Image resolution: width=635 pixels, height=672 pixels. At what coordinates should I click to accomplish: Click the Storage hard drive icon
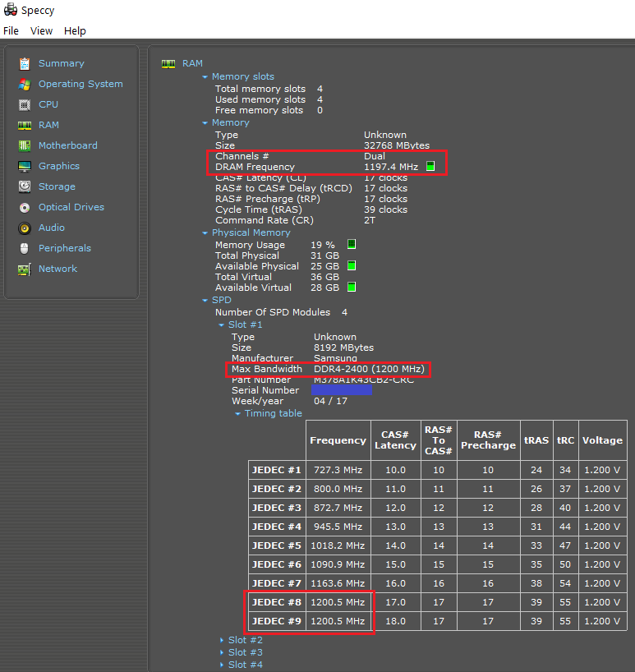(25, 186)
